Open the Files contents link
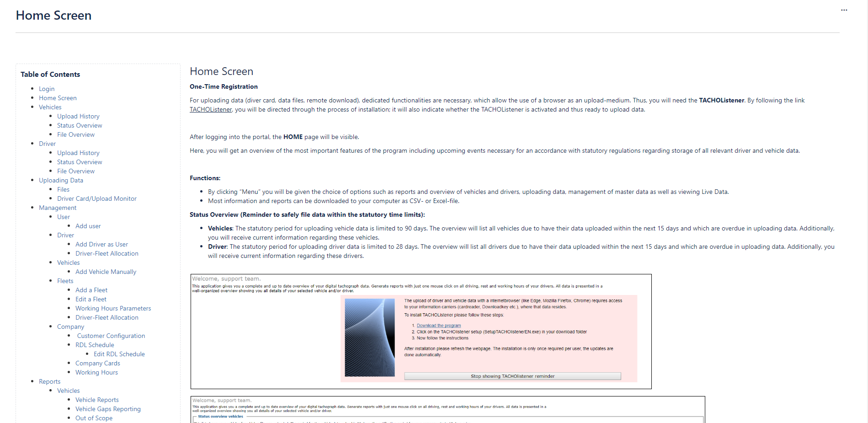Viewport: 868px width, 423px height. tap(63, 189)
